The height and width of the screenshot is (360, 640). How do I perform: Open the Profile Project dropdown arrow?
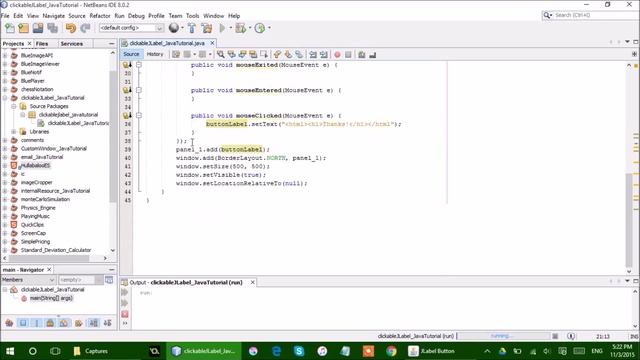click(269, 28)
